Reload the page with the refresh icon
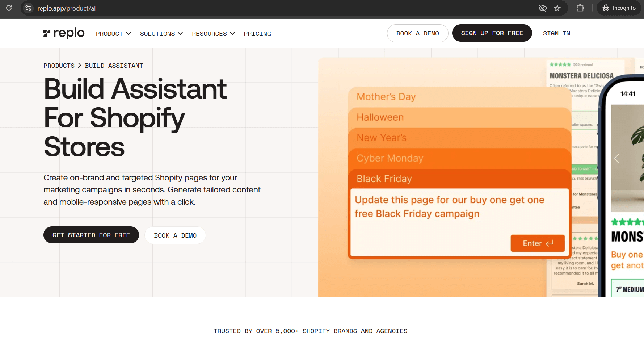The height and width of the screenshot is (339, 644). 9,8
